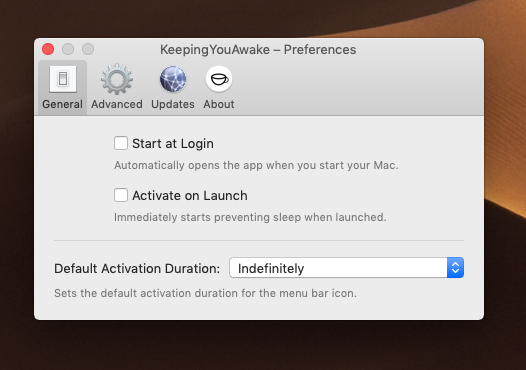Select the Updates globe icon
Viewport: 526px width, 370px height.
[x=173, y=79]
